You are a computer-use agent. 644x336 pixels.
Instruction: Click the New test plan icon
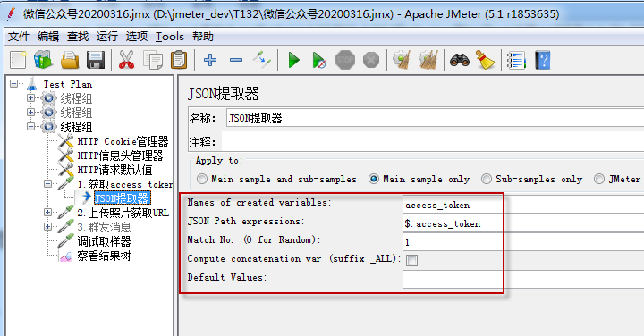click(18, 60)
